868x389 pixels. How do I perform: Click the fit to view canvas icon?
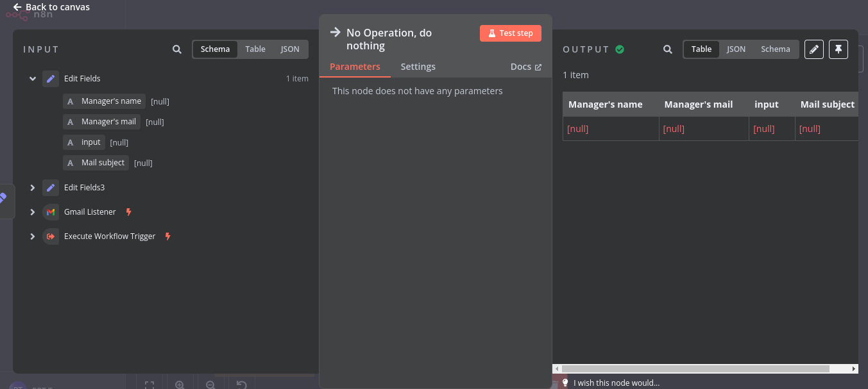tap(149, 385)
